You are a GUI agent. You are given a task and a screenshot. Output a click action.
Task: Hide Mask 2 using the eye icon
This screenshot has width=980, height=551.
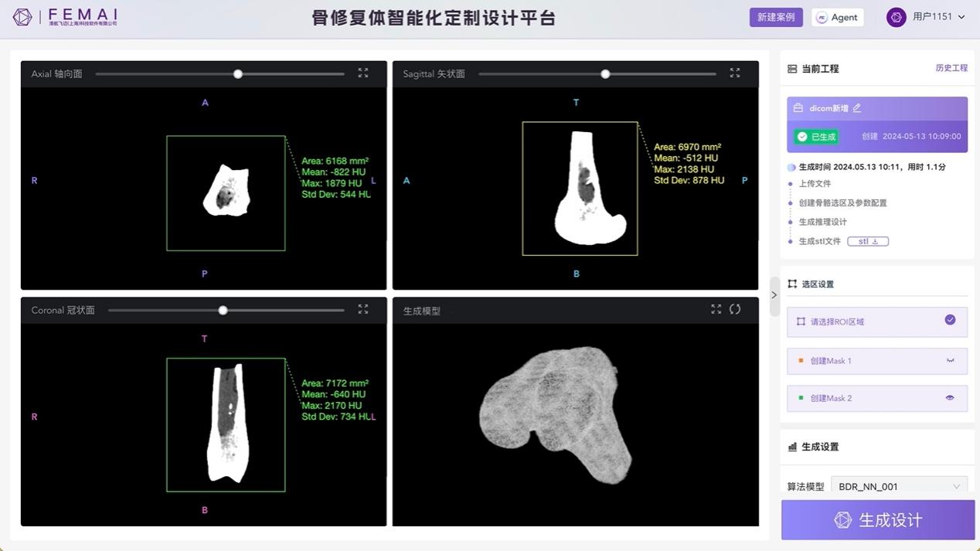[x=950, y=398]
